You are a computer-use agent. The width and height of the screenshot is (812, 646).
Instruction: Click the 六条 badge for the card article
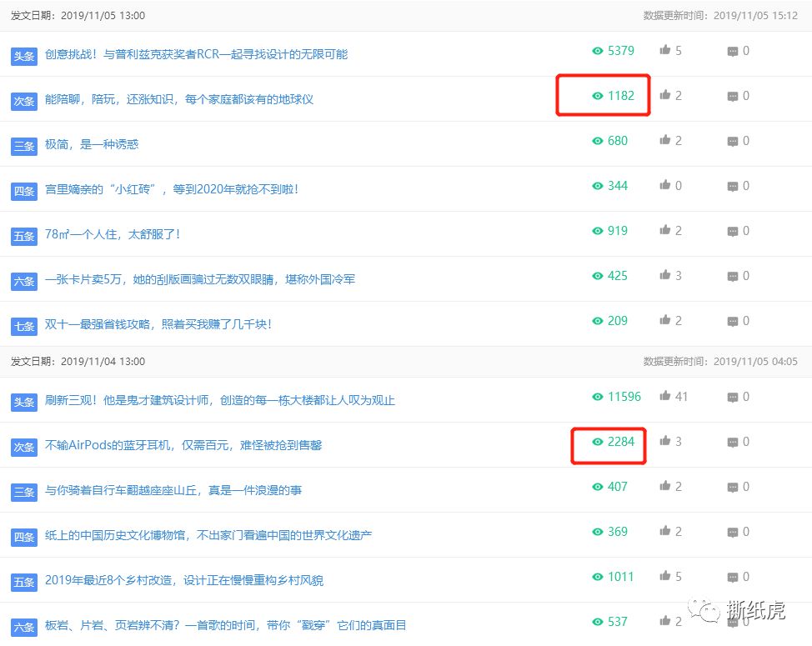(x=24, y=281)
